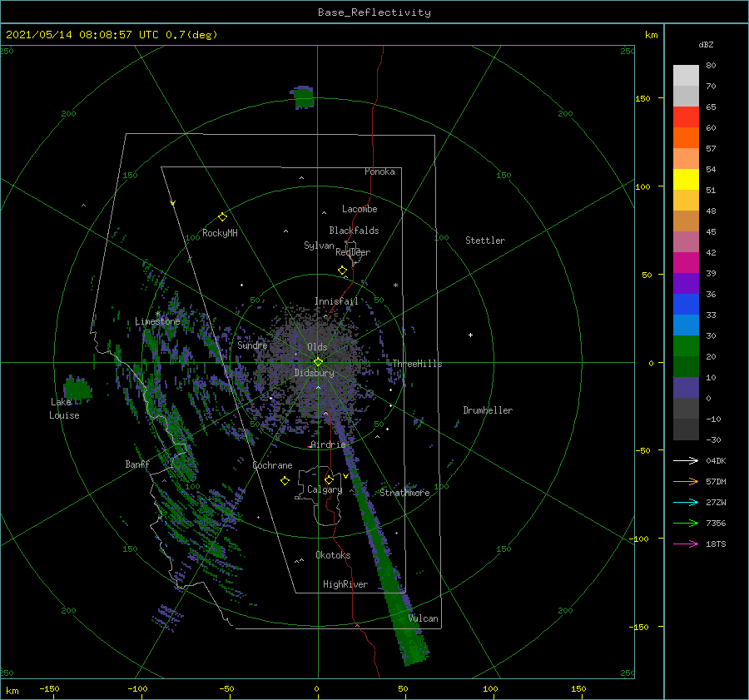Viewport: 749px width, 700px height.
Task: Click the Olds label
Action: point(317,347)
